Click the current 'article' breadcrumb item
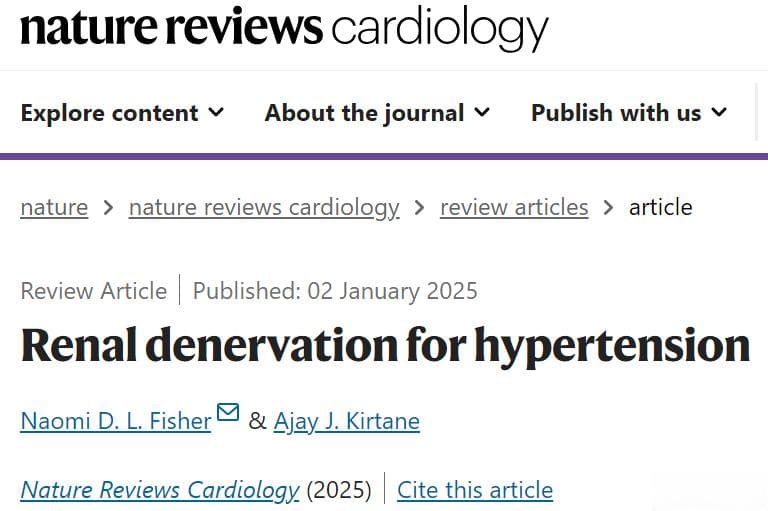 [661, 207]
